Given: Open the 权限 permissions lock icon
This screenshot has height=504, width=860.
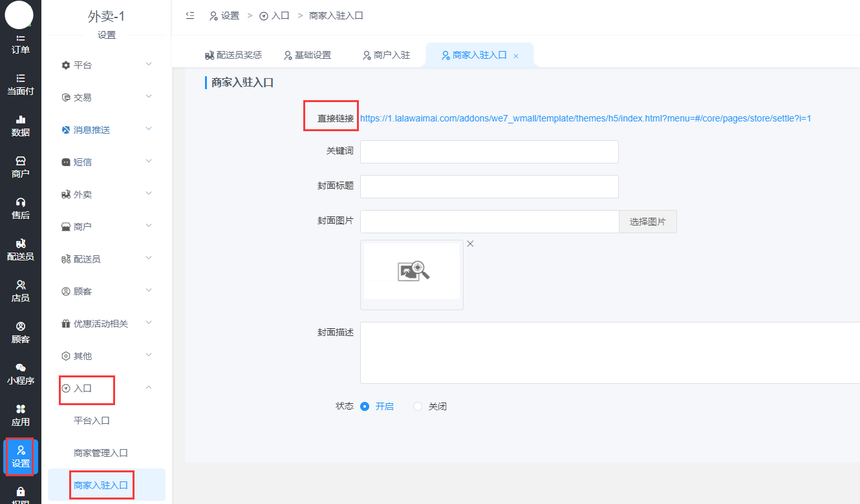Looking at the screenshot, I should pos(21,491).
